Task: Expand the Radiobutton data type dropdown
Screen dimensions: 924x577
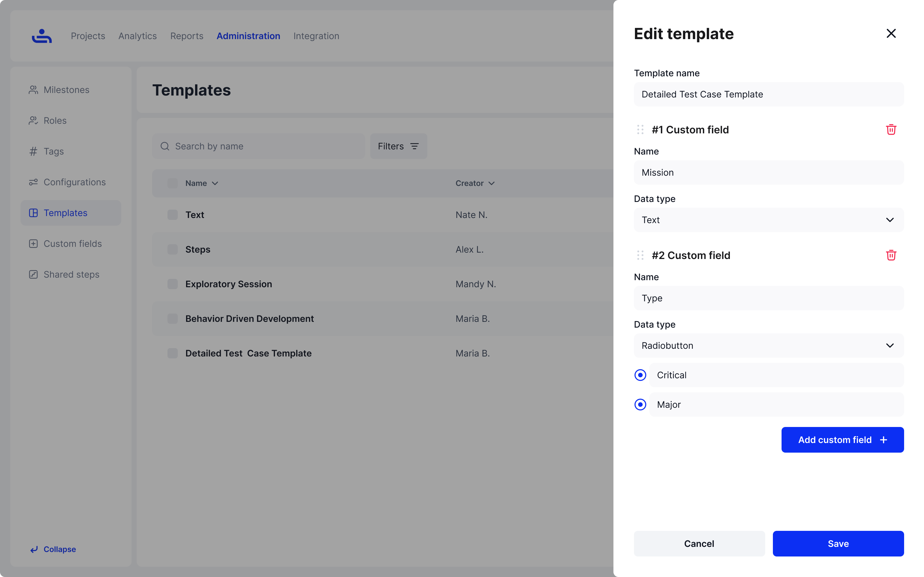Action: click(x=769, y=345)
